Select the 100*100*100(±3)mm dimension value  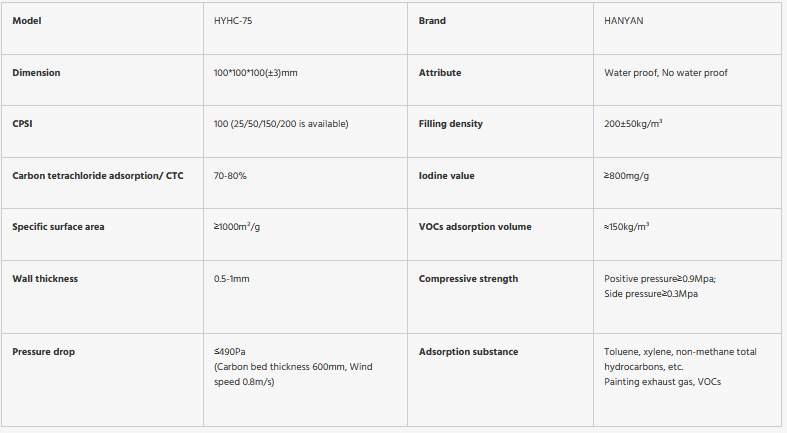(x=255, y=72)
